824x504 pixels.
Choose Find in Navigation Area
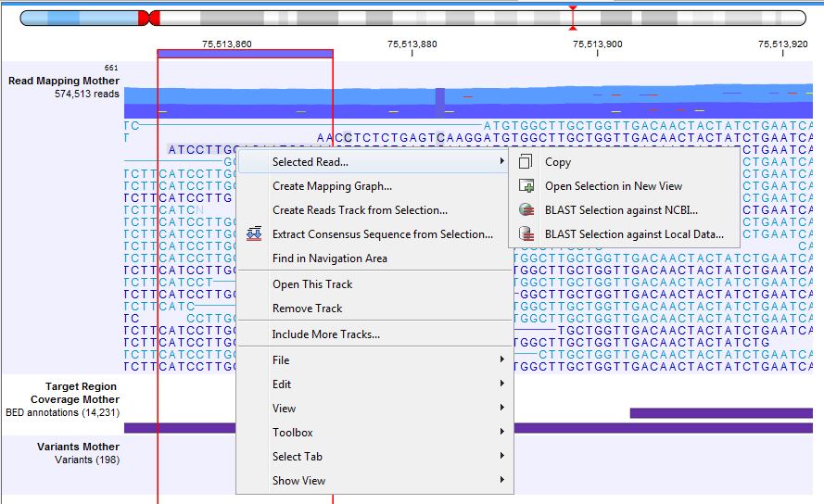pos(329,258)
